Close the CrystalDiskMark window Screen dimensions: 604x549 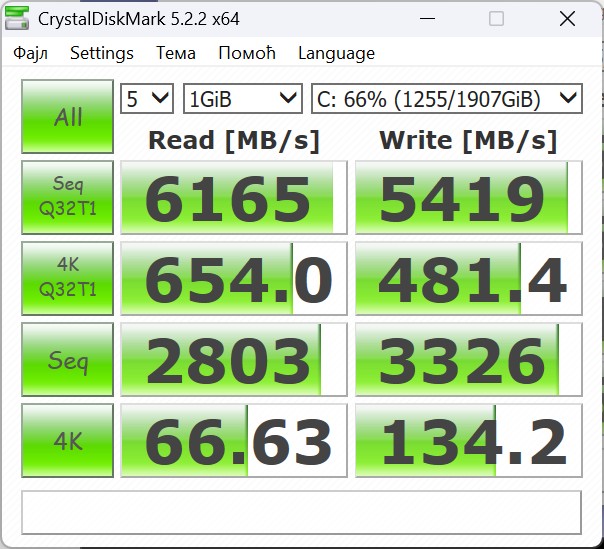[x=567, y=18]
